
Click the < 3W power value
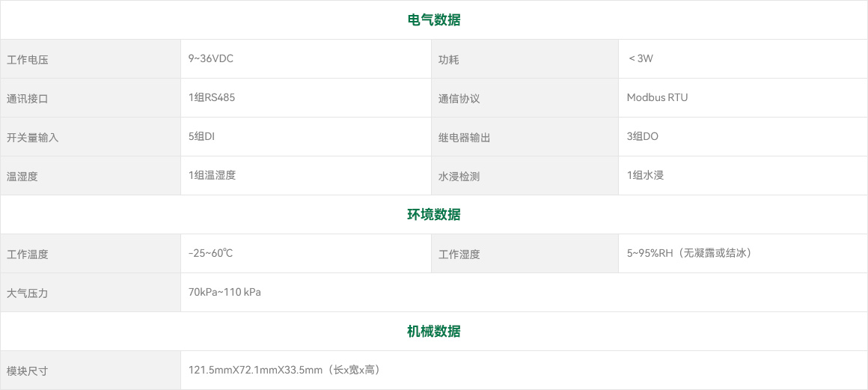pyautogui.click(x=641, y=59)
